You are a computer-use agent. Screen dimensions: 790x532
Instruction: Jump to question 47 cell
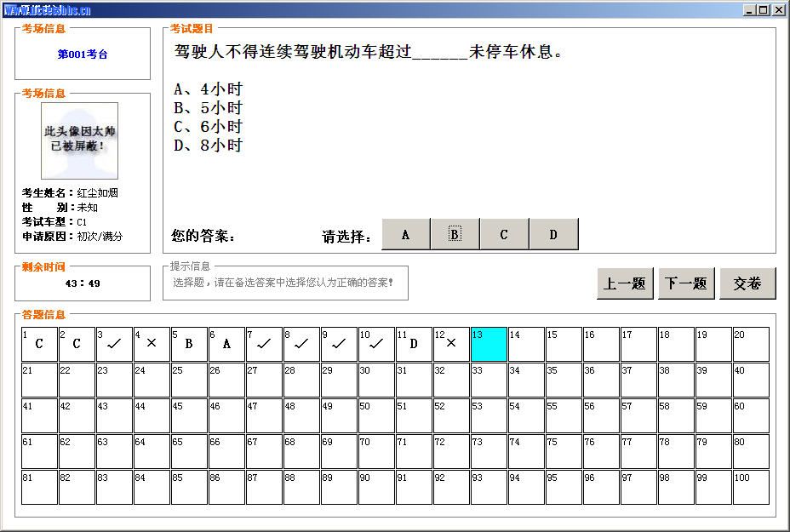(x=264, y=415)
